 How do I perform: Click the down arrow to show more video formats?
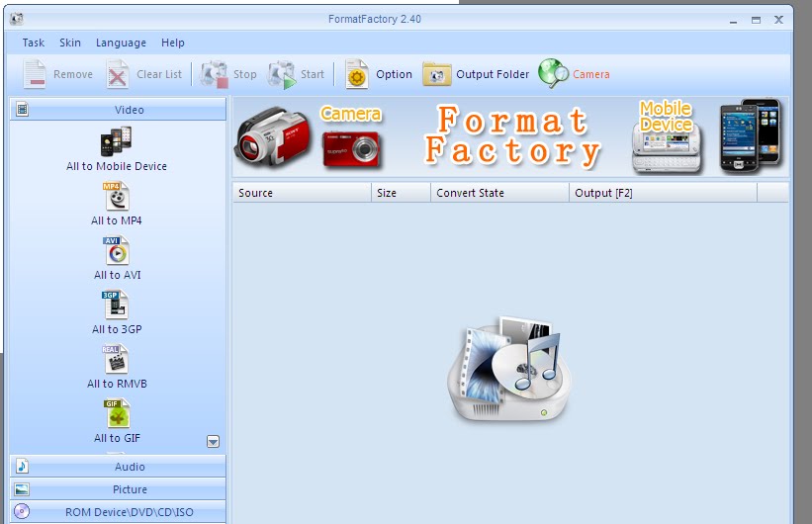(x=213, y=441)
